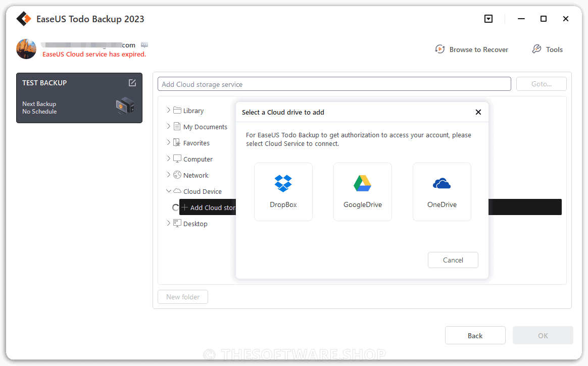This screenshot has width=588, height=366.
Task: Expand the Network tree node
Action: [168, 174]
